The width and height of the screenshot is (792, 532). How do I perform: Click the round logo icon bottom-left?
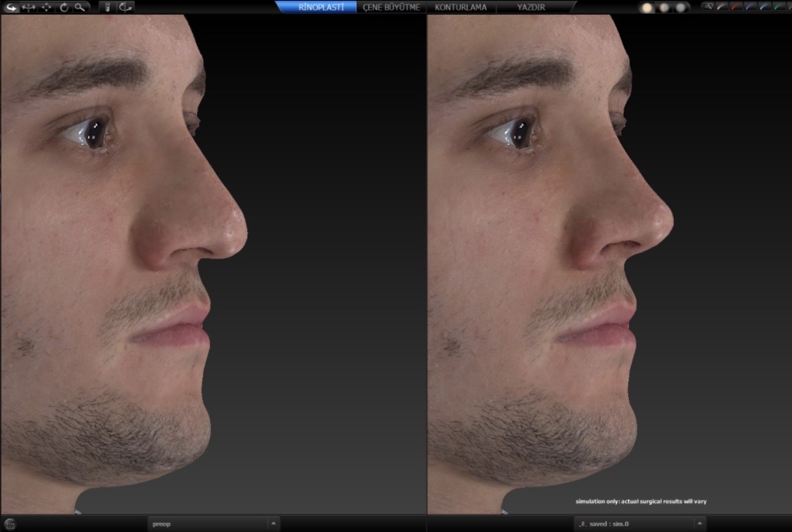11,524
